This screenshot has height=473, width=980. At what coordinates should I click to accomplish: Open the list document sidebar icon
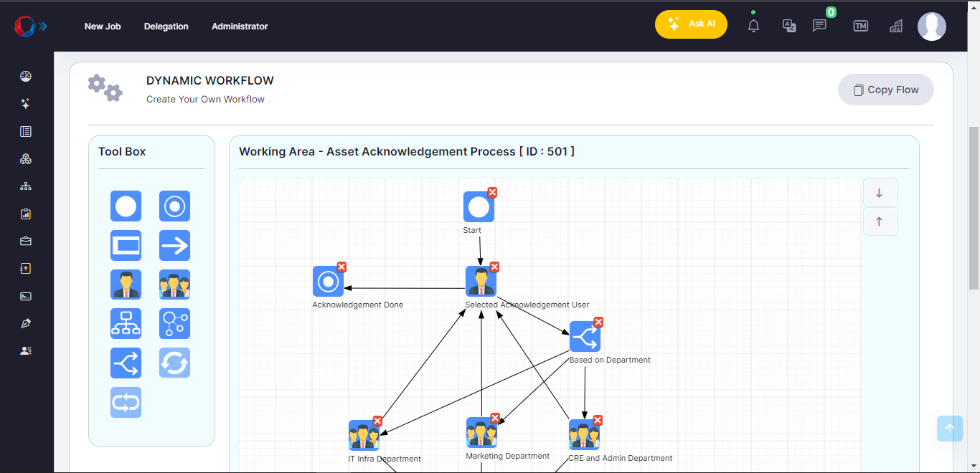point(26,132)
